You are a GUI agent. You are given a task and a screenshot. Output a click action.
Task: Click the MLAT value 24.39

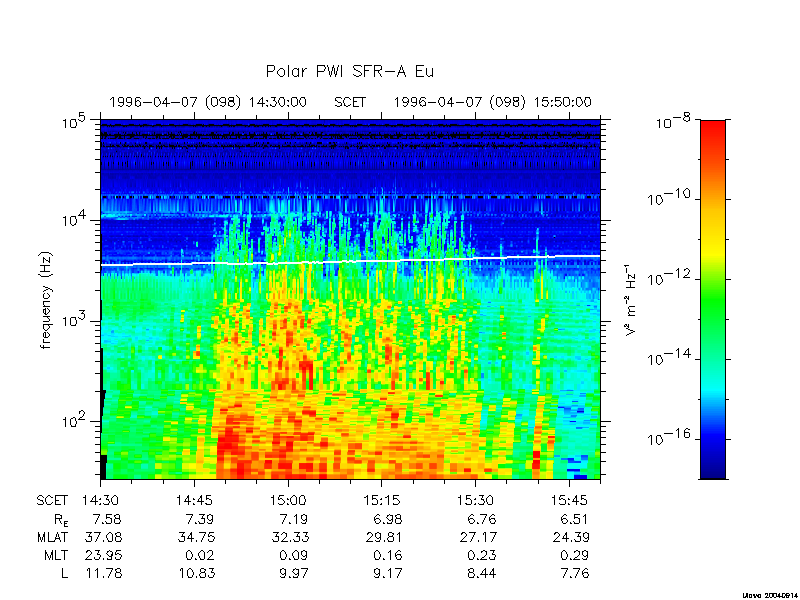click(x=571, y=537)
